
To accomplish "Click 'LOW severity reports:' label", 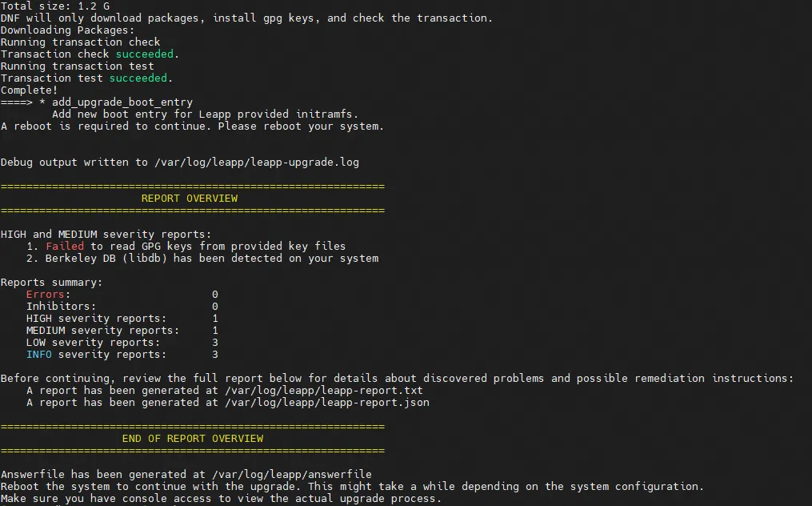I will [94, 342].
